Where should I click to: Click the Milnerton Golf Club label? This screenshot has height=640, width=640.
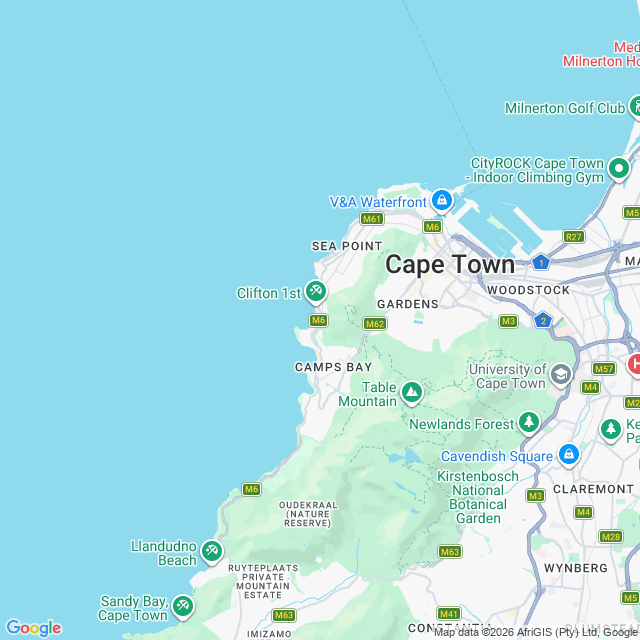tap(565, 108)
